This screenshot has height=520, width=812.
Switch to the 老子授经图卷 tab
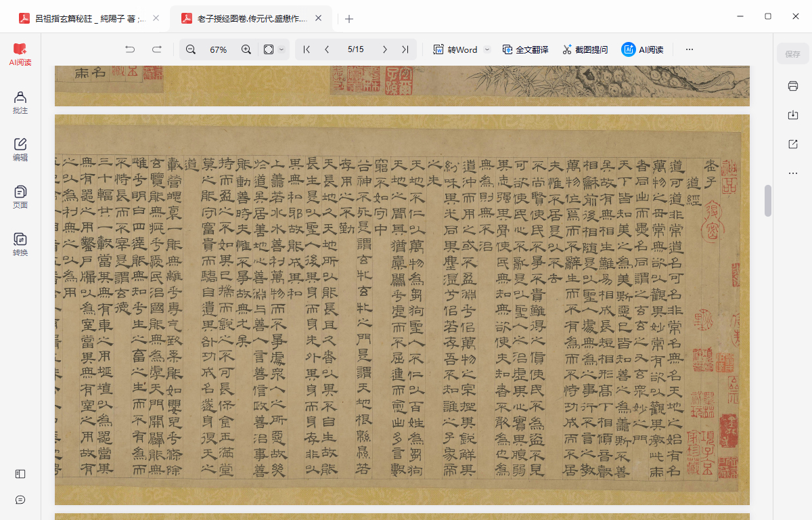[252, 19]
